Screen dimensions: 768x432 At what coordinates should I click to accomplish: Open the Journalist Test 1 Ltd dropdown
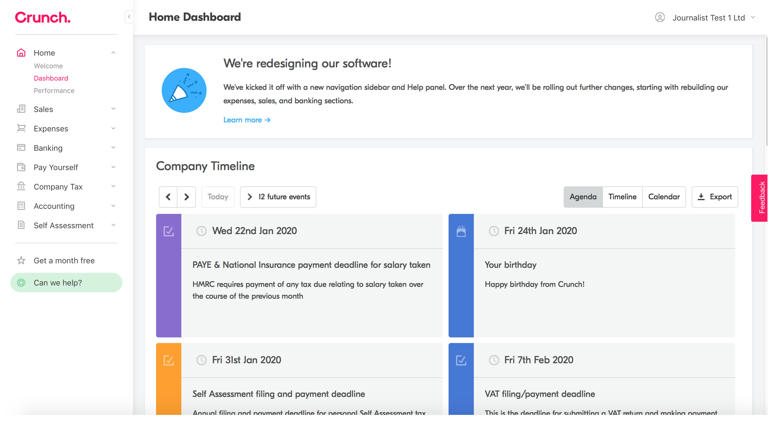click(714, 17)
